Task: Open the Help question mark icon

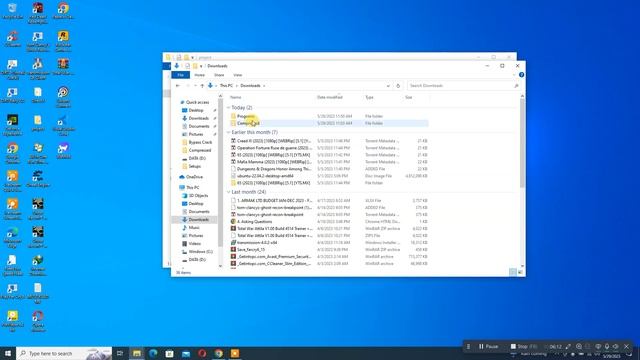Action: pyautogui.click(x=521, y=75)
